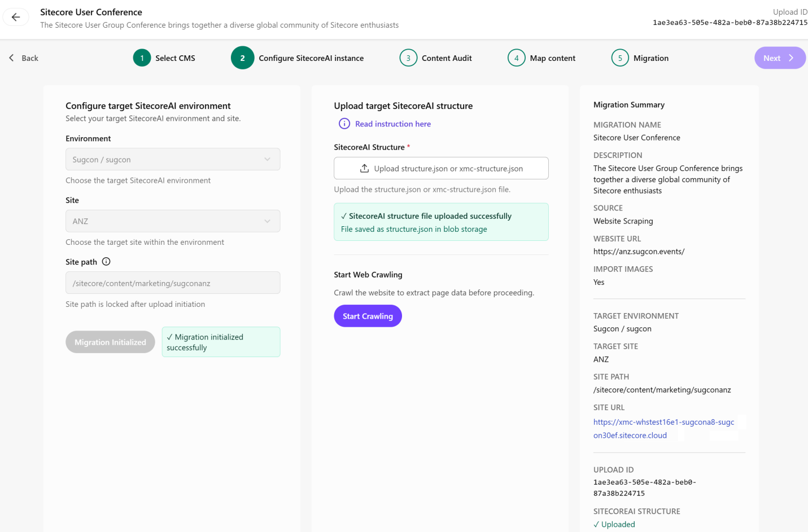Click the website URL https://anz.sugcon.events/
This screenshot has width=808, height=532.
tap(639, 252)
